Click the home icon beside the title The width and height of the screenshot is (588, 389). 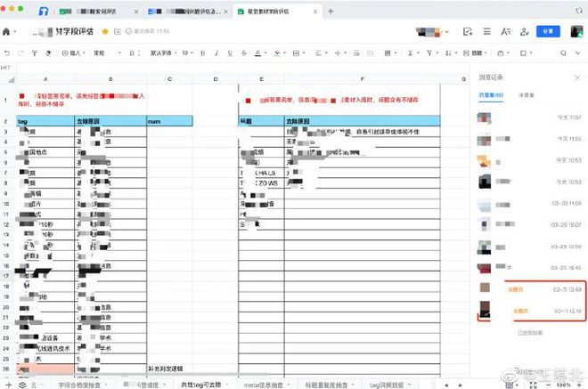click(x=7, y=31)
